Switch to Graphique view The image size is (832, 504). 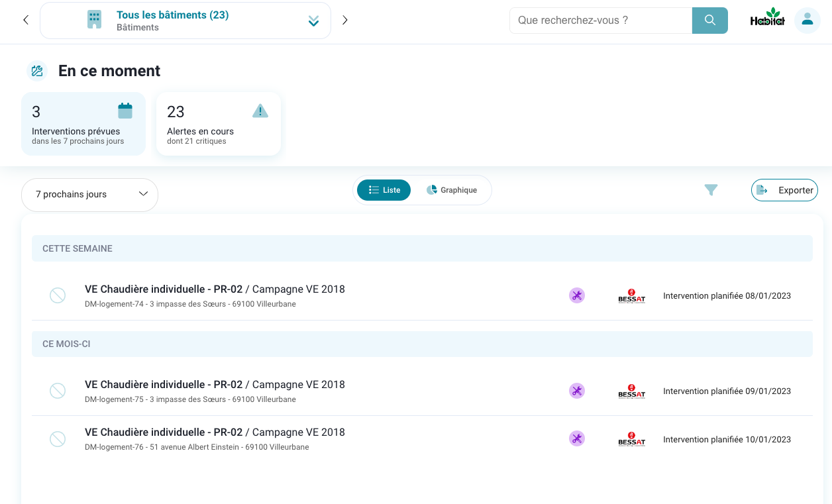[452, 190]
